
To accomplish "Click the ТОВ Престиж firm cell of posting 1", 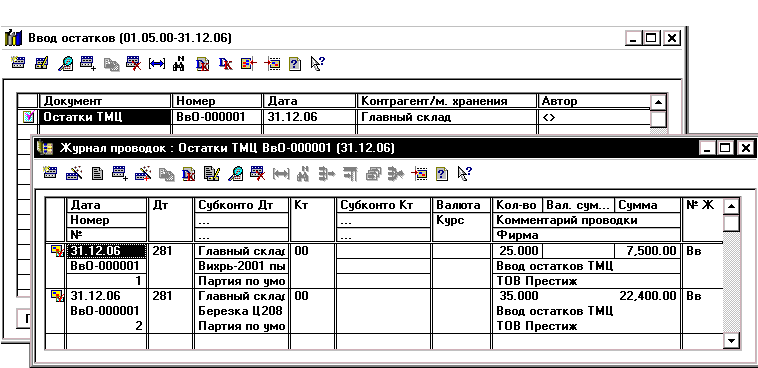I will tap(585, 281).
